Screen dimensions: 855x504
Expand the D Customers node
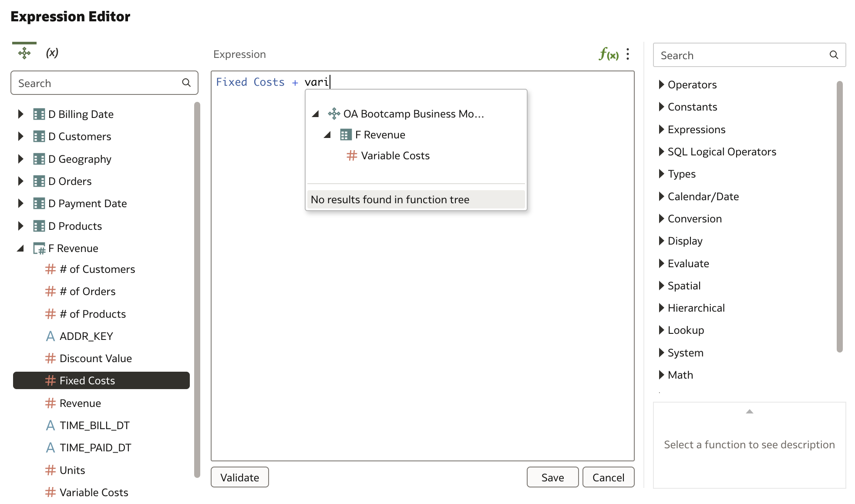20,137
